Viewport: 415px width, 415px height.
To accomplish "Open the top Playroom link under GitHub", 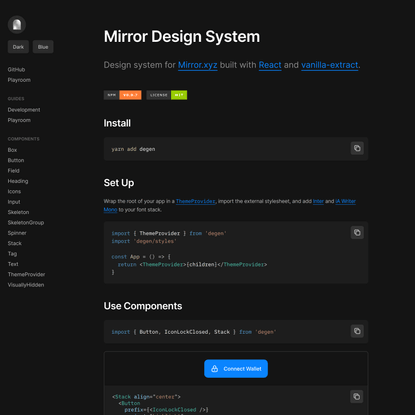I will click(19, 80).
